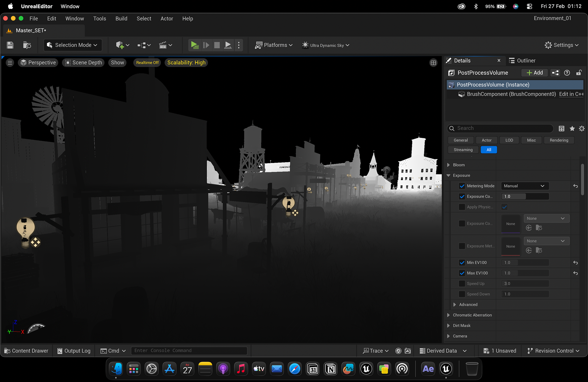Open the viewport hamburger options menu
This screenshot has height=382, width=588.
tap(10, 63)
